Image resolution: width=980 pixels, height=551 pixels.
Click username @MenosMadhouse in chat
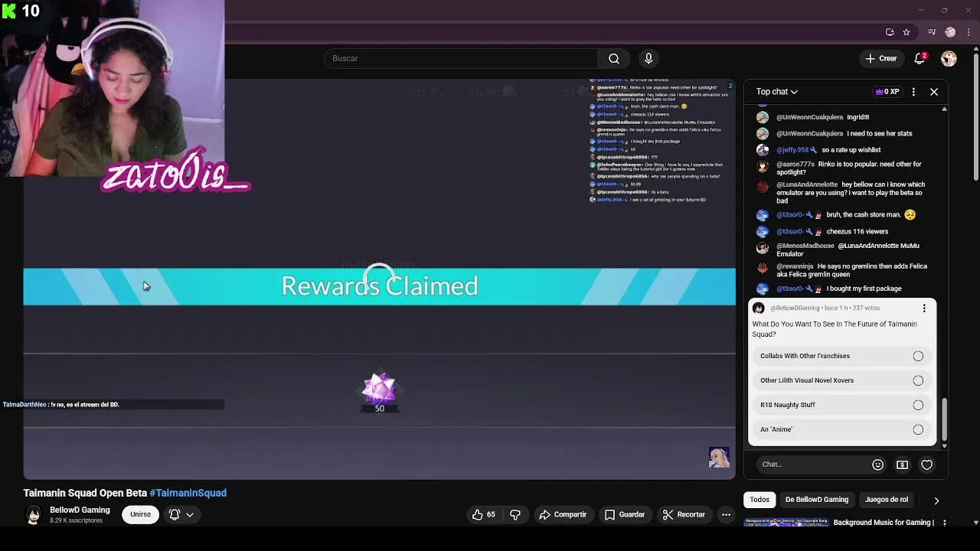[805, 246]
